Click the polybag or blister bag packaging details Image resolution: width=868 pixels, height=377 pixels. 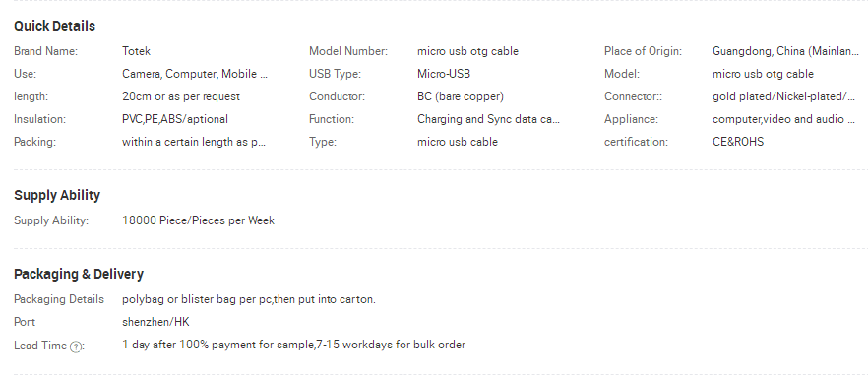[x=249, y=299]
